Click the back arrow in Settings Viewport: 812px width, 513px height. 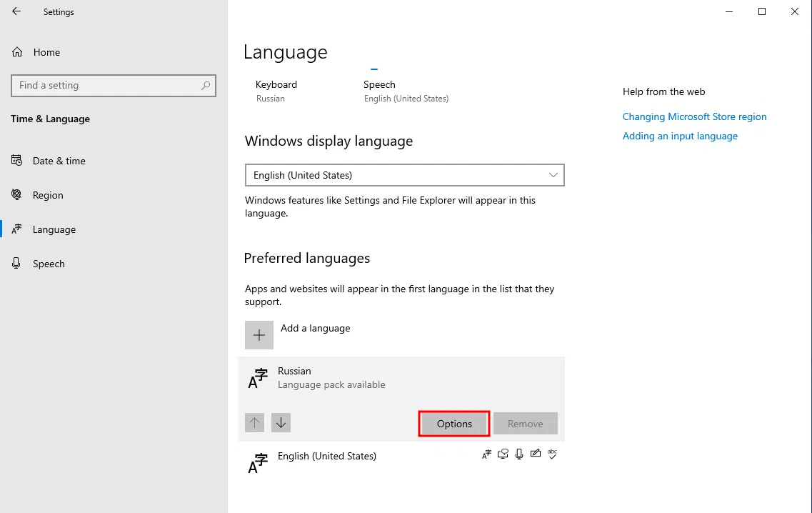(x=16, y=11)
